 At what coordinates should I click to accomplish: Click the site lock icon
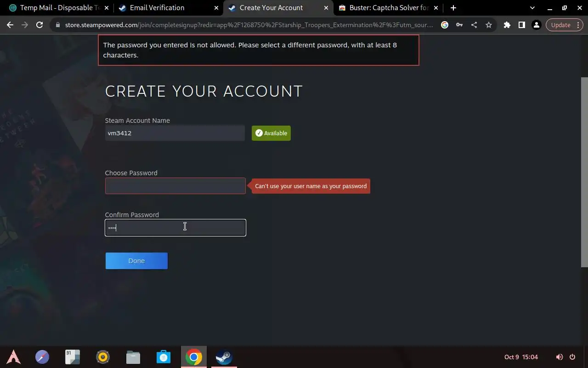pos(57,25)
